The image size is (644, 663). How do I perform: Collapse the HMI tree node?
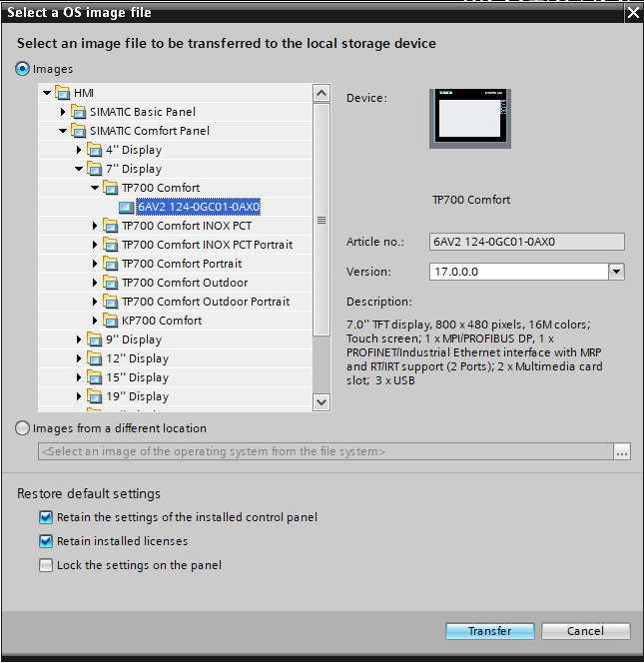tap(47, 93)
